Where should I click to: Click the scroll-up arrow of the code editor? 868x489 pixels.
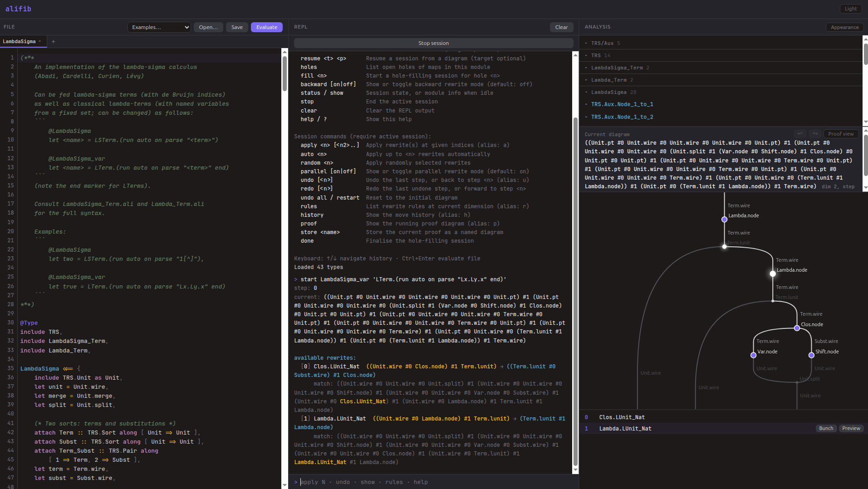(x=284, y=52)
